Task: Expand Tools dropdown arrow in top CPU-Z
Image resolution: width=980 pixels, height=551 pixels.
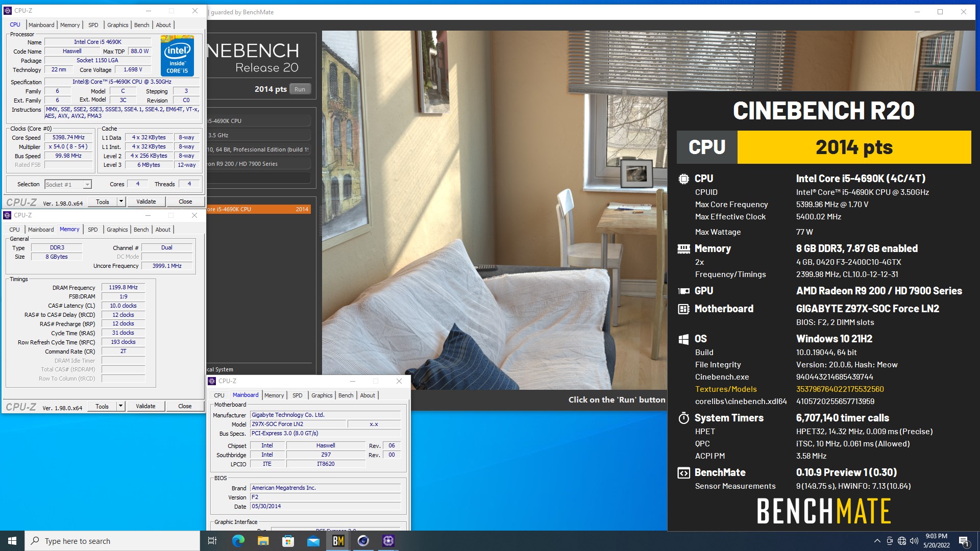Action: (121, 202)
